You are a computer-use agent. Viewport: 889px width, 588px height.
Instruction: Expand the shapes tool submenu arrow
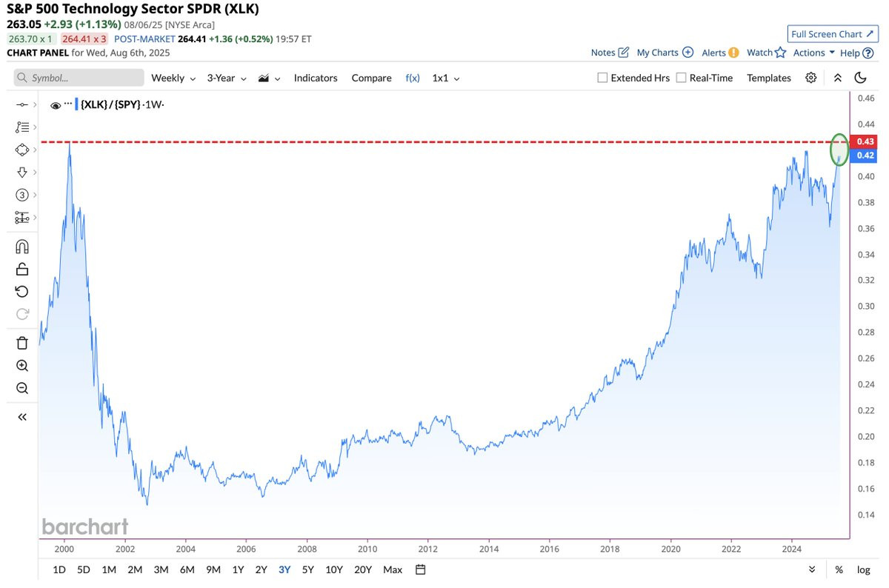35,150
